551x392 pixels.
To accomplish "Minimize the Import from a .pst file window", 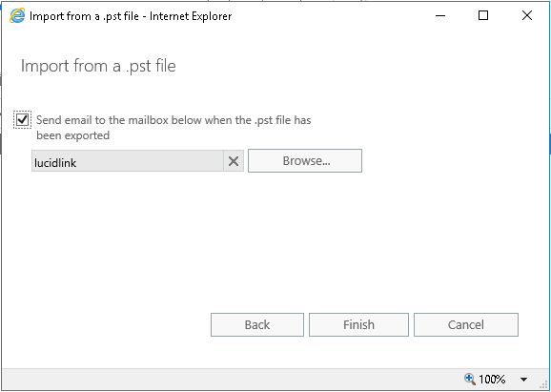I will coord(440,15).
